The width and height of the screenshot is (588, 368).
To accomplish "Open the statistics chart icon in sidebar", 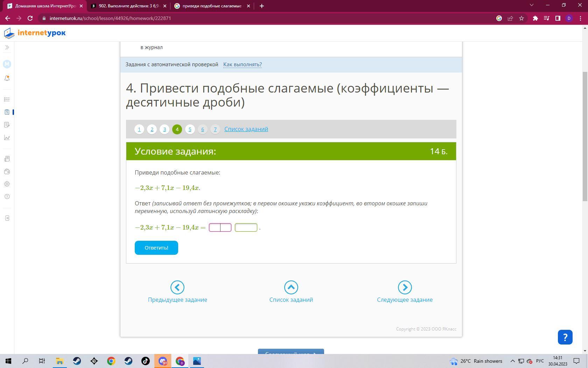I will pyautogui.click(x=7, y=138).
